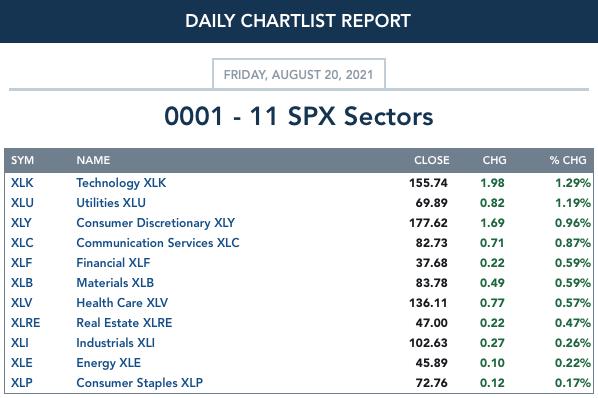
Task: Sort by the CHG column header
Action: (x=495, y=160)
